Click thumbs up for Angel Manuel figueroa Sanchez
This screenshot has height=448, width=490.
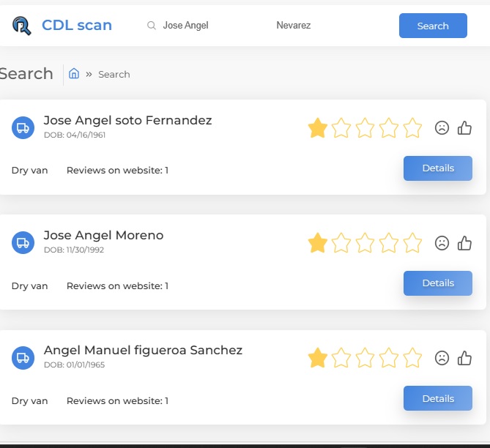click(464, 358)
